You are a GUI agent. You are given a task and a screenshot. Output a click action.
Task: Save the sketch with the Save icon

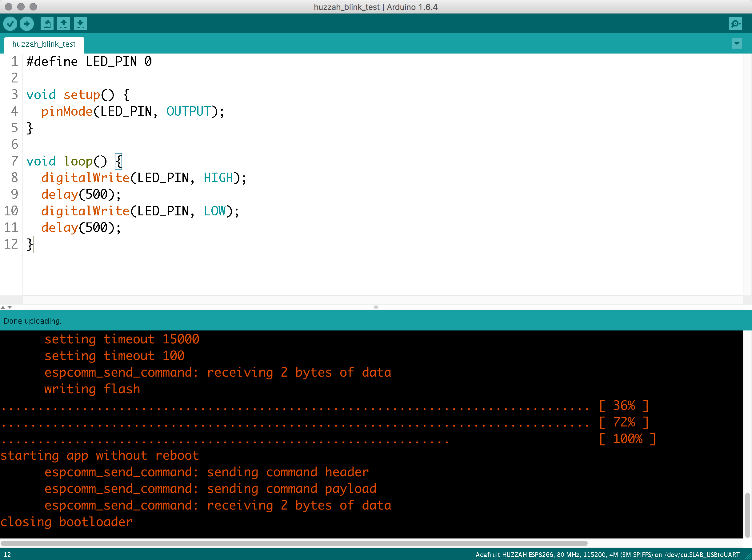coord(80,24)
